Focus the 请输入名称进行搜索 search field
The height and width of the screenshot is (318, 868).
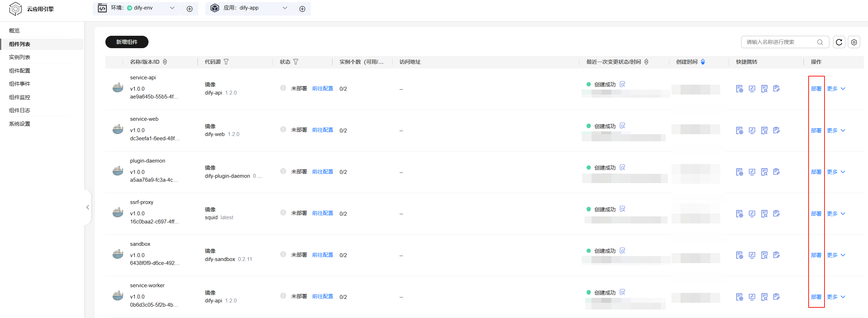pos(785,42)
